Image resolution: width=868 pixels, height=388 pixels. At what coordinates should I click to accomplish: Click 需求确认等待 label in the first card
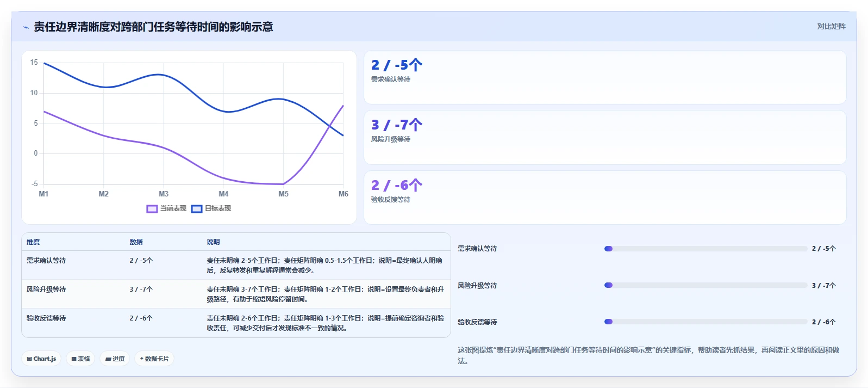pos(391,79)
